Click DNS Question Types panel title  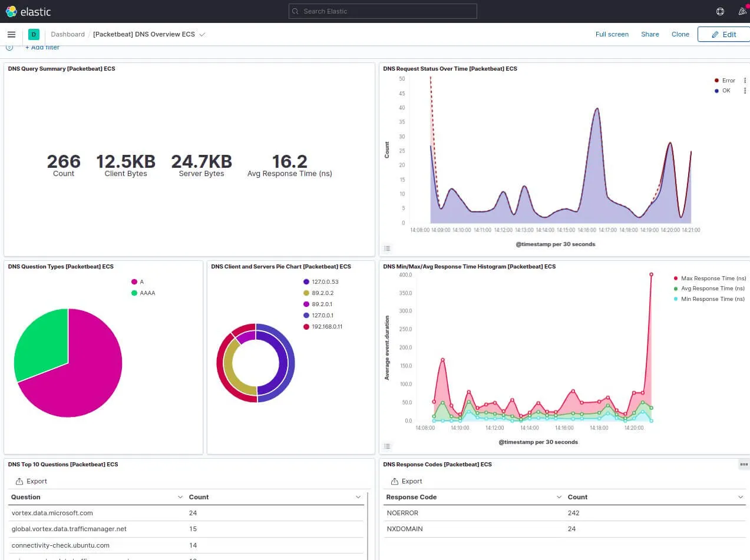point(61,267)
